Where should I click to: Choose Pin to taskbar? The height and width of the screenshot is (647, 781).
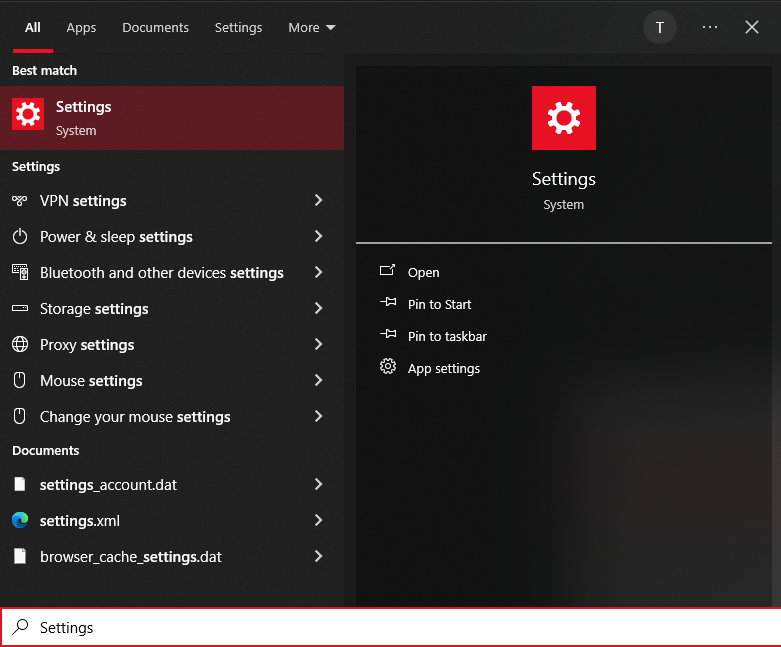click(447, 336)
